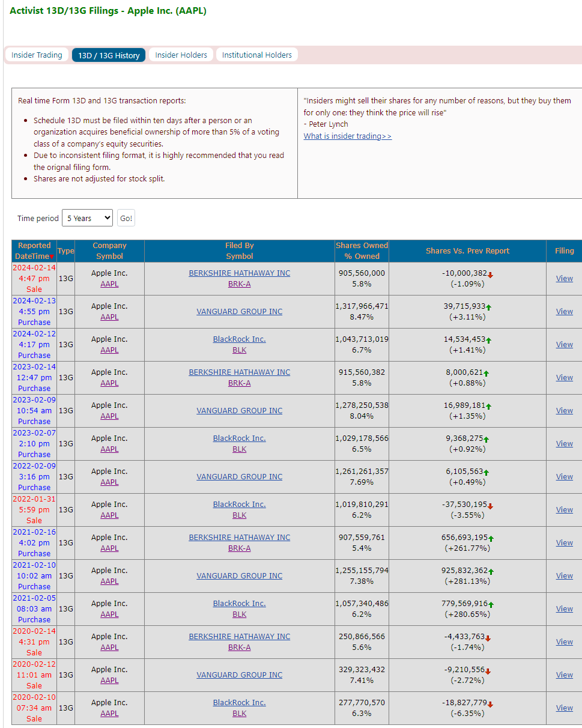This screenshot has height=728, width=582.
Task: Select the 13D / 13G History tab
Action: (x=109, y=55)
